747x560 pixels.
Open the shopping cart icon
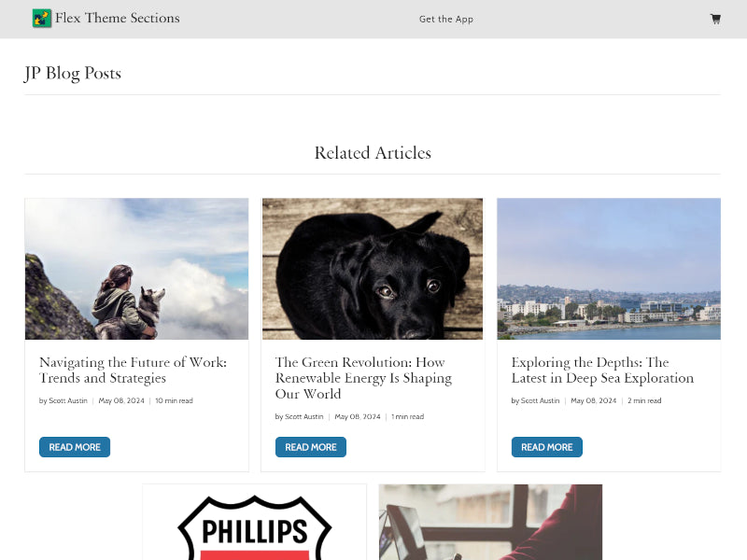tap(715, 19)
